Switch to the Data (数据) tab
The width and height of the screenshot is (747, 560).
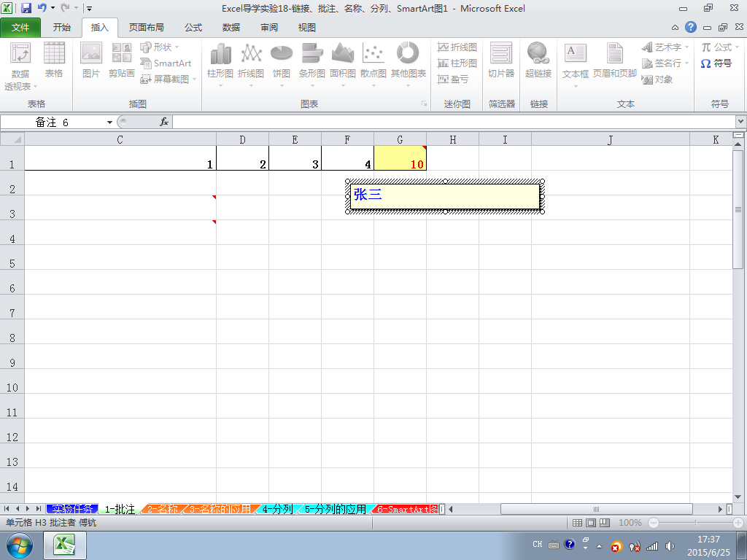coord(231,28)
